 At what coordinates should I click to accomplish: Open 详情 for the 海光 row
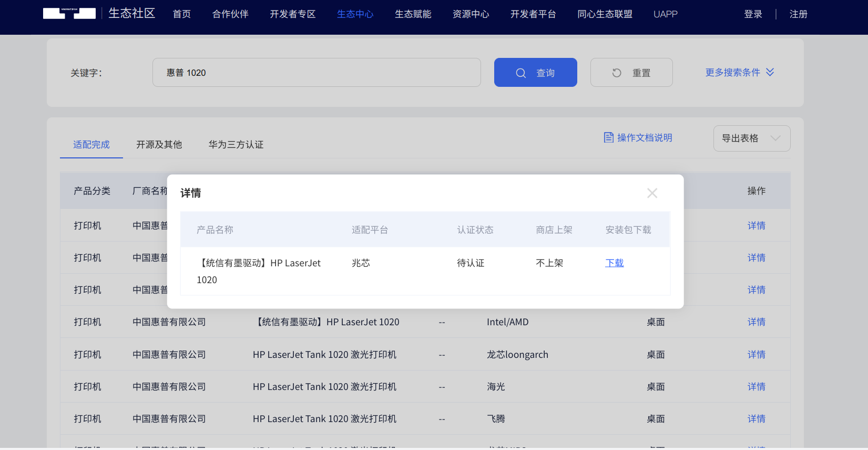pos(757,387)
